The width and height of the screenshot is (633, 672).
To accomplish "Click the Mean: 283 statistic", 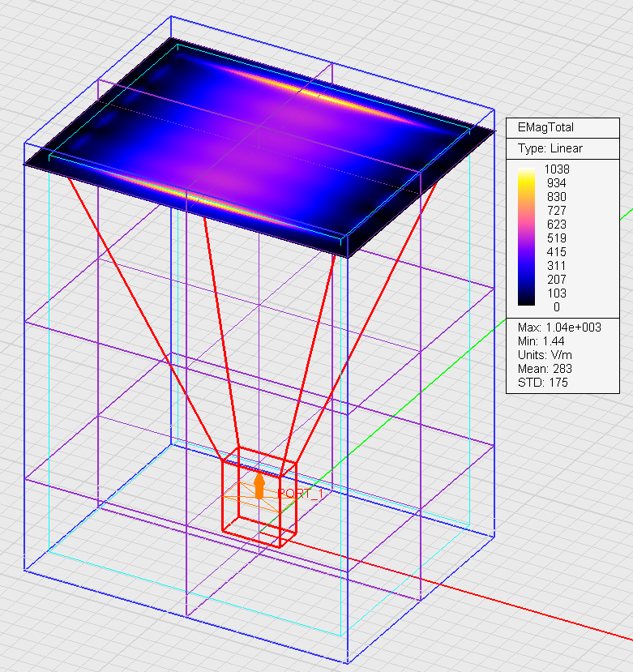I will click(x=545, y=368).
